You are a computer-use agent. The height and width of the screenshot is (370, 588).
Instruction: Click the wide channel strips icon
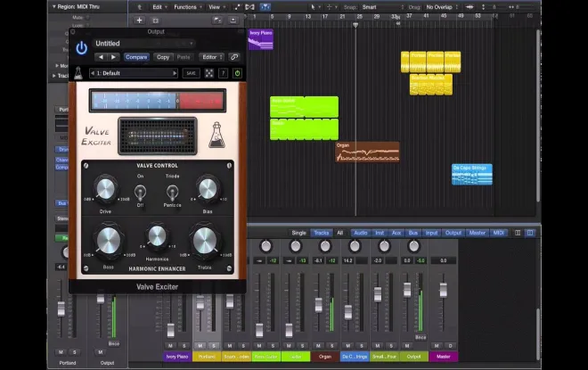tap(530, 233)
